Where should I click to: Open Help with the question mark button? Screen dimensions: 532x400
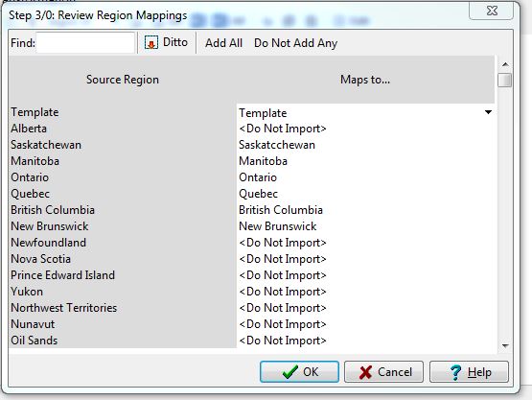[470, 372]
